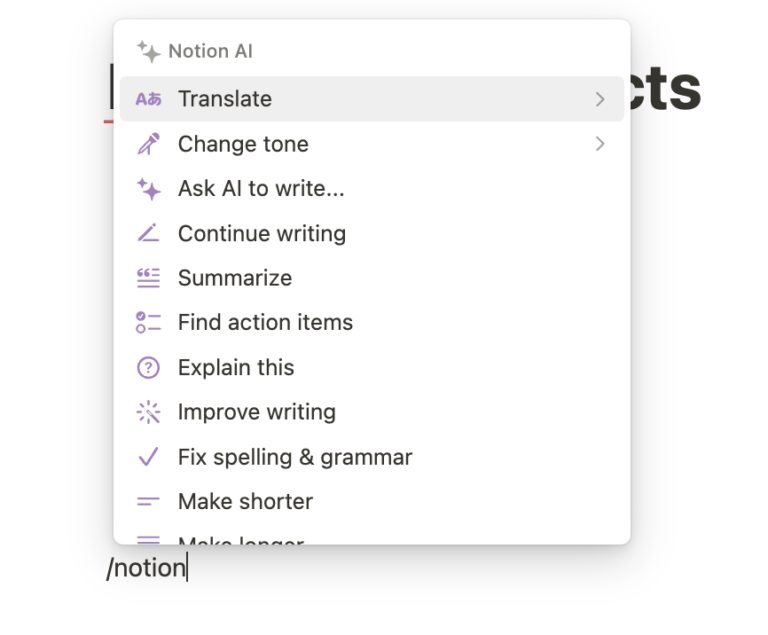Click the Fix spelling checkmark icon
768x635 pixels.
coord(148,457)
